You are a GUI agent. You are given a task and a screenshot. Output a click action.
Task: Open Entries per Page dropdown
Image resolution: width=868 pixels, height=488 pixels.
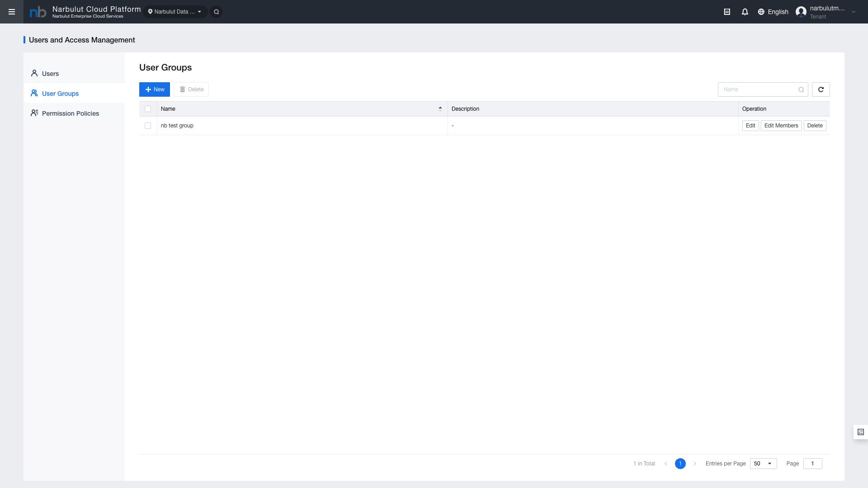tap(763, 464)
